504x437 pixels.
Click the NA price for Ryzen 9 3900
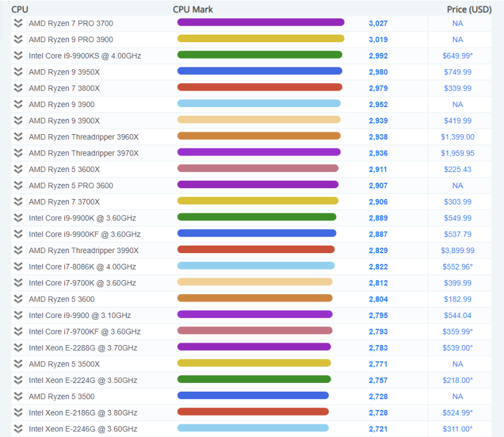pos(458,105)
